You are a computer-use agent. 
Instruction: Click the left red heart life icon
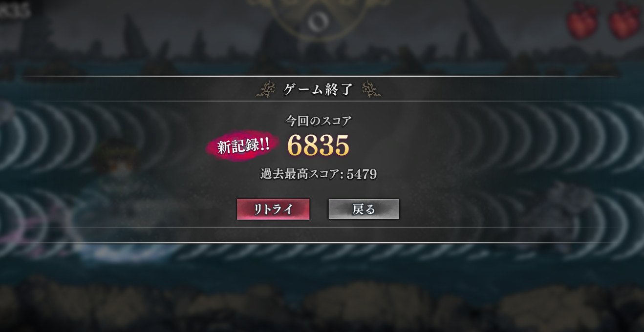point(583,21)
